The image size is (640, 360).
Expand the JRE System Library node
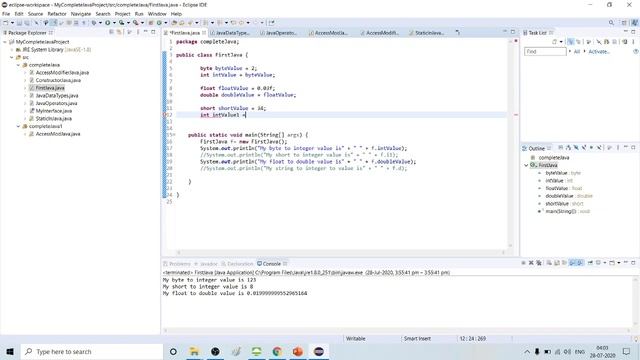(x=12, y=50)
